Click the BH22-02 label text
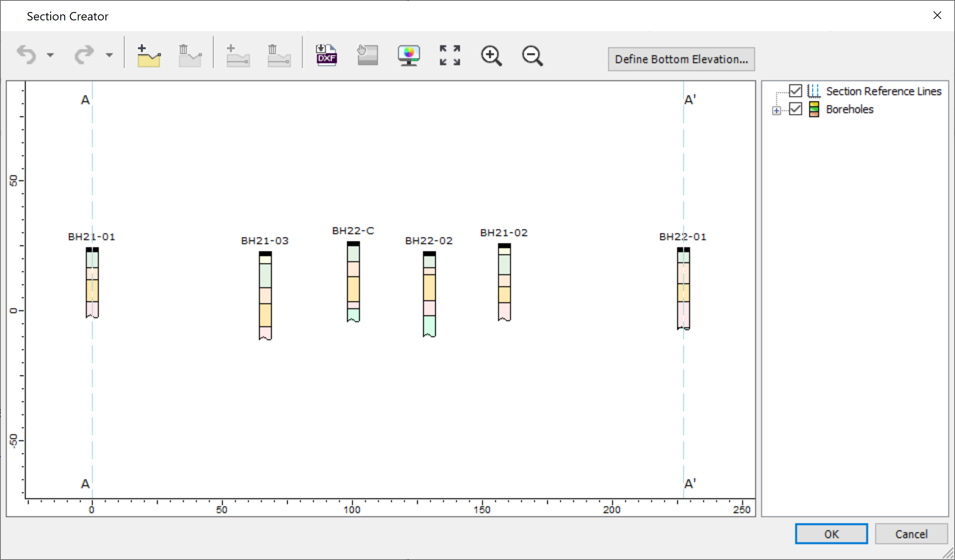The image size is (955, 560). coord(429,241)
